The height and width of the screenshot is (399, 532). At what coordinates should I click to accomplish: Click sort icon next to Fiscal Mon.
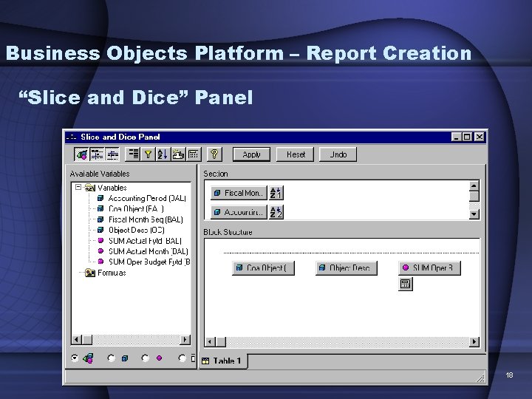pos(276,193)
